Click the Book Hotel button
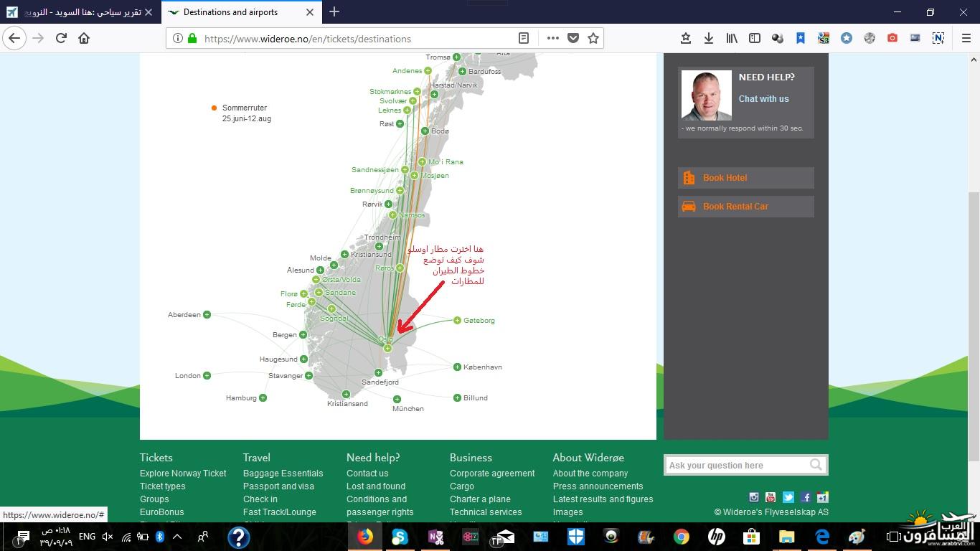The image size is (980, 551). (x=746, y=178)
